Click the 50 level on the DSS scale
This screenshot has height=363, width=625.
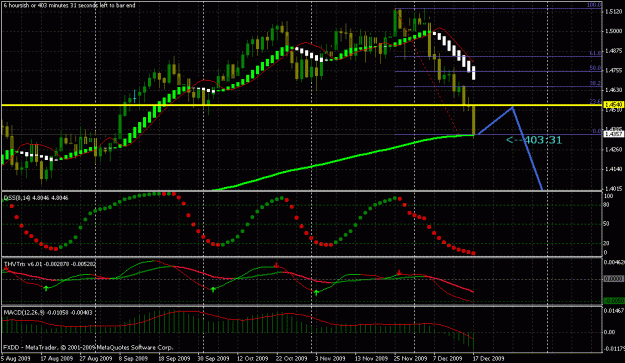pos(606,224)
